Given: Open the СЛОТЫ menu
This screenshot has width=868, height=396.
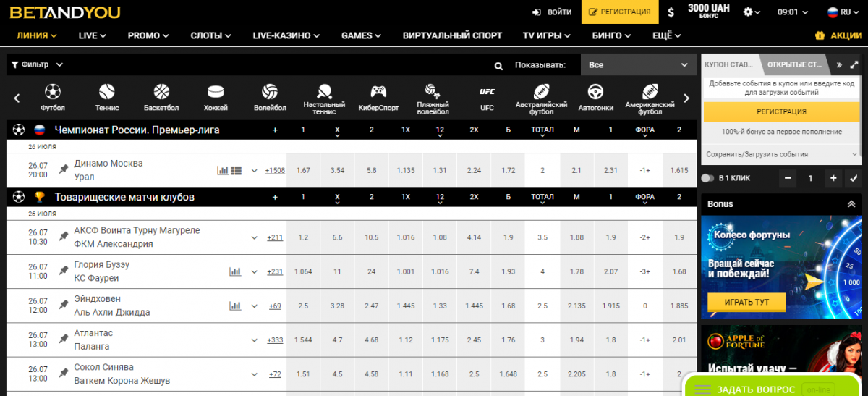Looking at the screenshot, I should point(210,35).
